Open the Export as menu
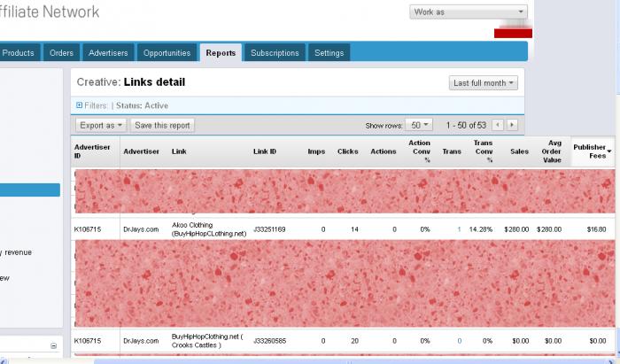 pyautogui.click(x=101, y=125)
